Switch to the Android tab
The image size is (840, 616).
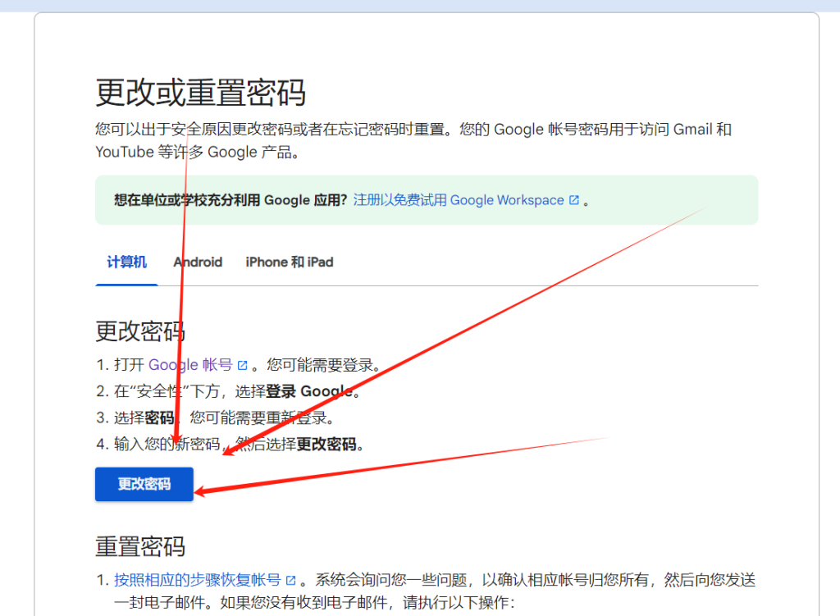(x=198, y=262)
